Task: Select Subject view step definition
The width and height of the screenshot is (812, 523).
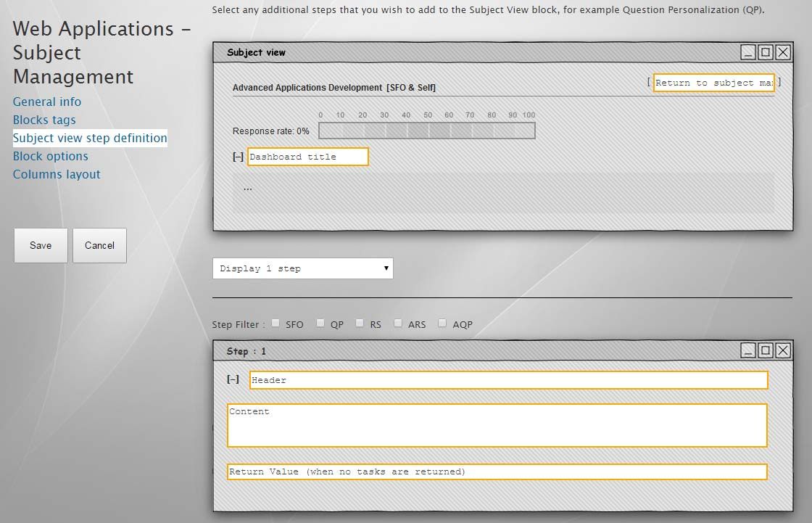Action: click(x=90, y=138)
